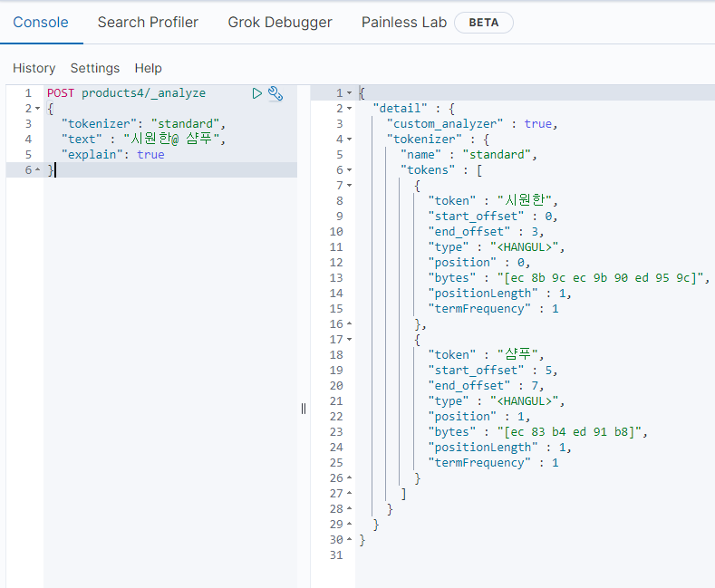Select the Console tab
The width and height of the screenshot is (715, 588).
click(41, 22)
